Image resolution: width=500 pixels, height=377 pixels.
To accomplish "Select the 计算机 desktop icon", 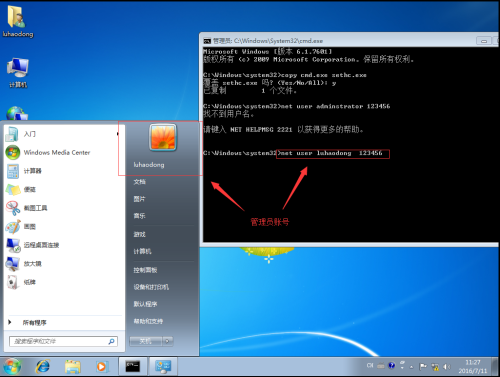I will click(x=18, y=73).
